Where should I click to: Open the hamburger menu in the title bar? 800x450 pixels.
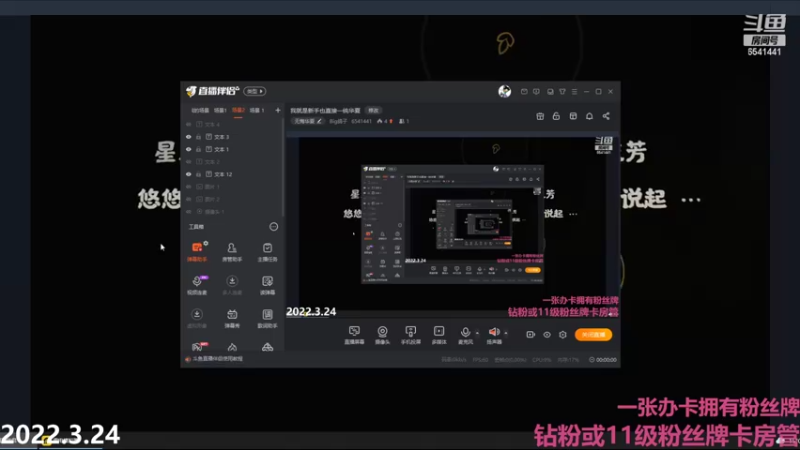click(574, 92)
